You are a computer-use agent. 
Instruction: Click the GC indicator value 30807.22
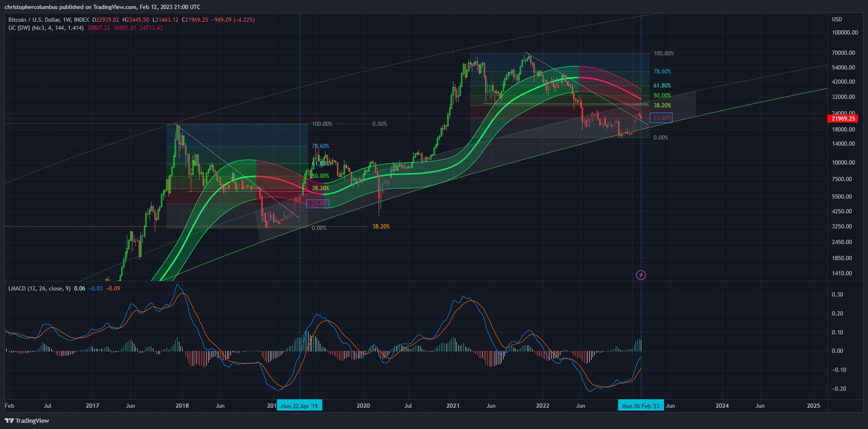click(98, 28)
